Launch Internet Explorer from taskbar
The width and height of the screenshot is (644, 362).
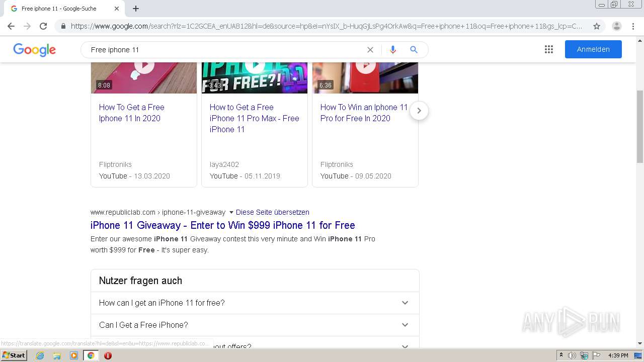(x=40, y=355)
